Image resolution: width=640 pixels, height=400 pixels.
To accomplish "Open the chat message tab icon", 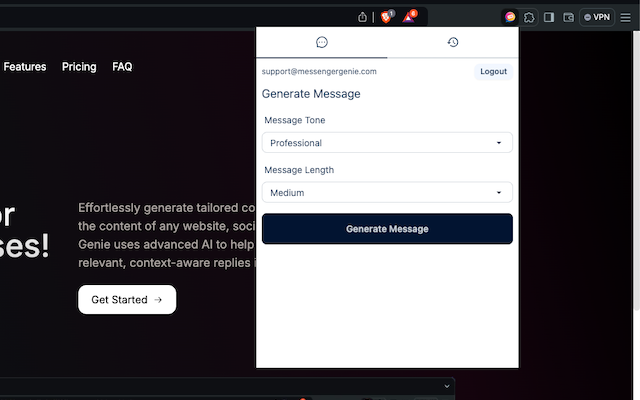I will (322, 42).
